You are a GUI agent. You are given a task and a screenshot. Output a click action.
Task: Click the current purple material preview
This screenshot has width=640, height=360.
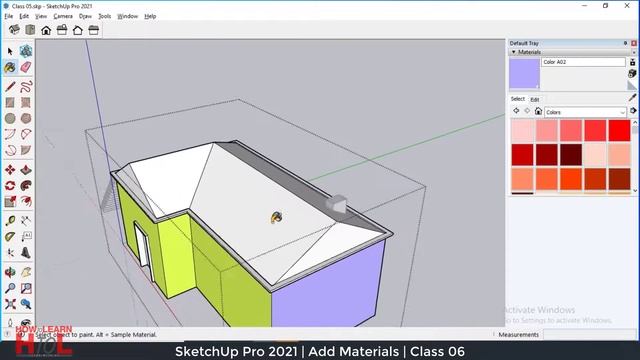click(524, 73)
